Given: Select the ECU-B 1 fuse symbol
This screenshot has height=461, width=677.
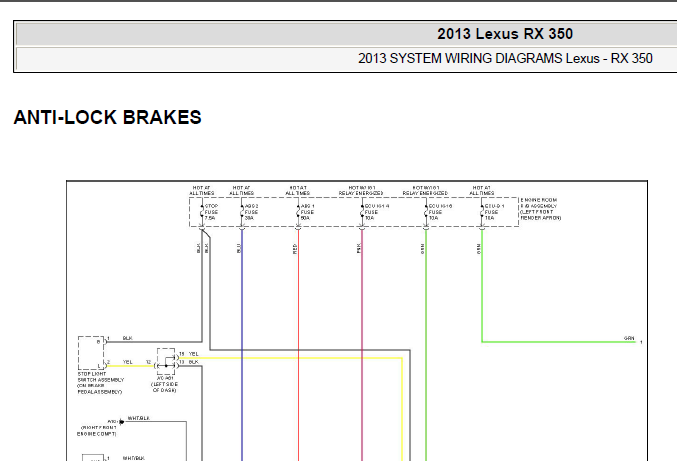Looking at the screenshot, I should (x=482, y=212).
